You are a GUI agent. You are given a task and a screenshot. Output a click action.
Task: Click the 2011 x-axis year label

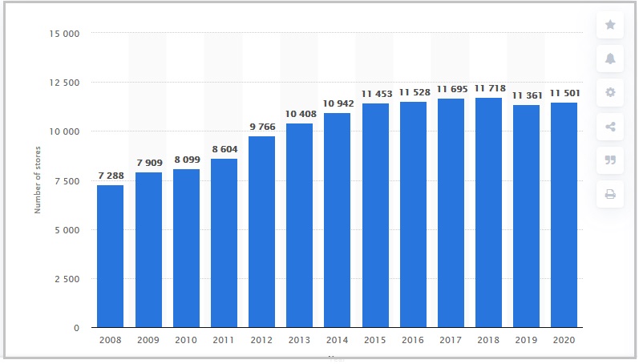(x=224, y=340)
